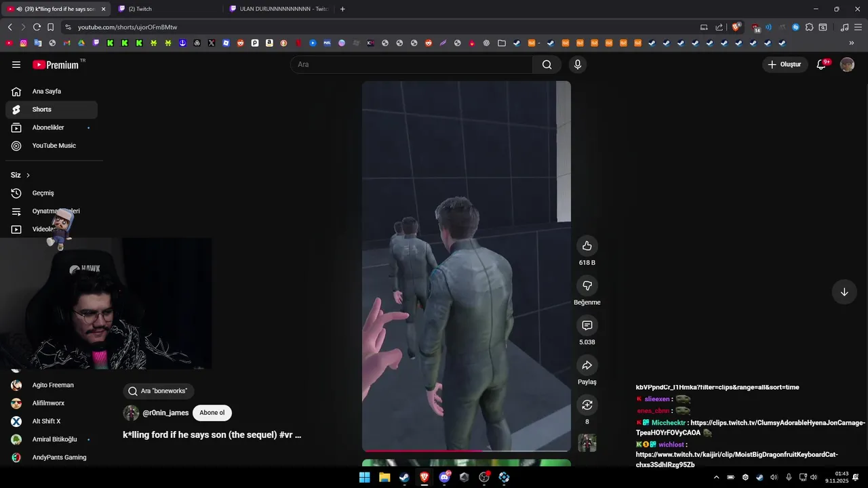The height and width of the screenshot is (488, 868).
Task: Open the comments on this short
Action: 587,326
